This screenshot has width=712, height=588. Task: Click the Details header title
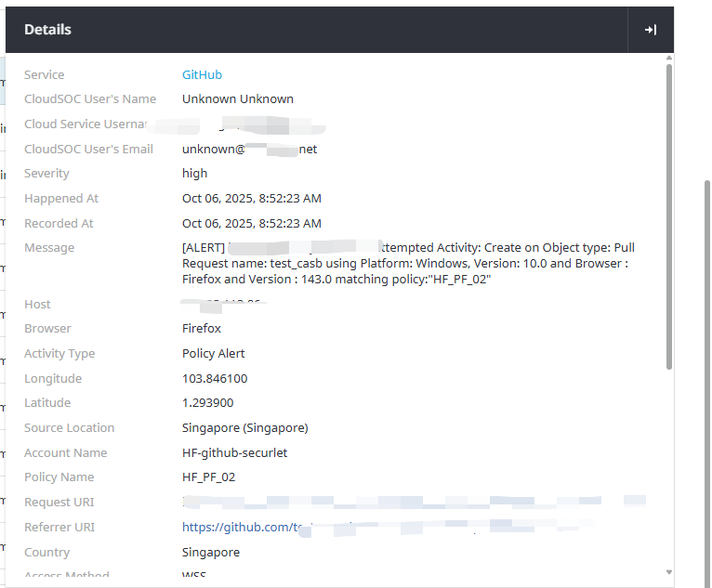(47, 30)
